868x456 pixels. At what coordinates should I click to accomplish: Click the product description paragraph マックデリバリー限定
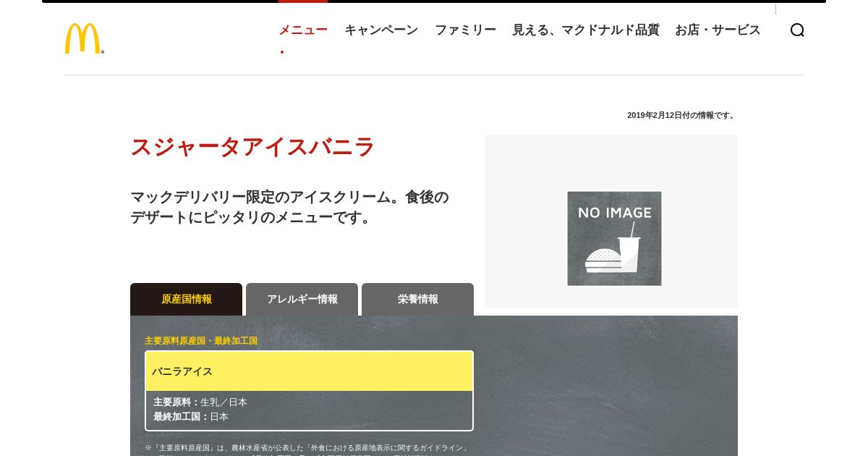tap(289, 207)
